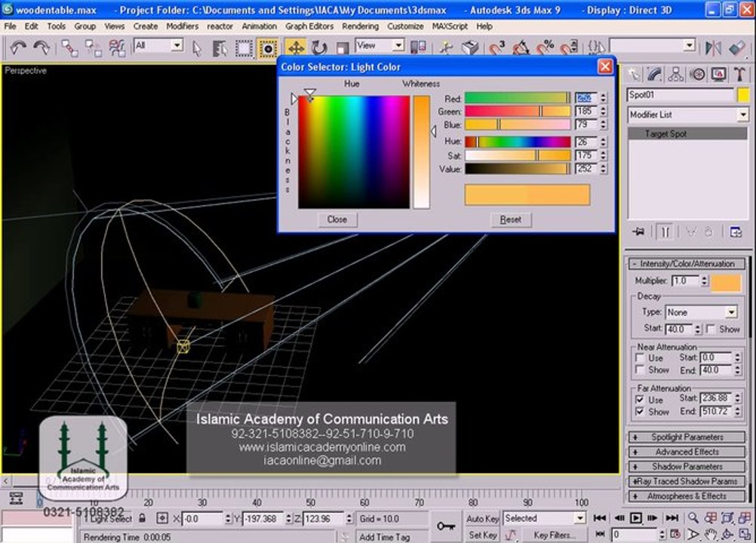Open the Select by Name list icon
Viewport: 756px width, 543px height.
(x=220, y=48)
